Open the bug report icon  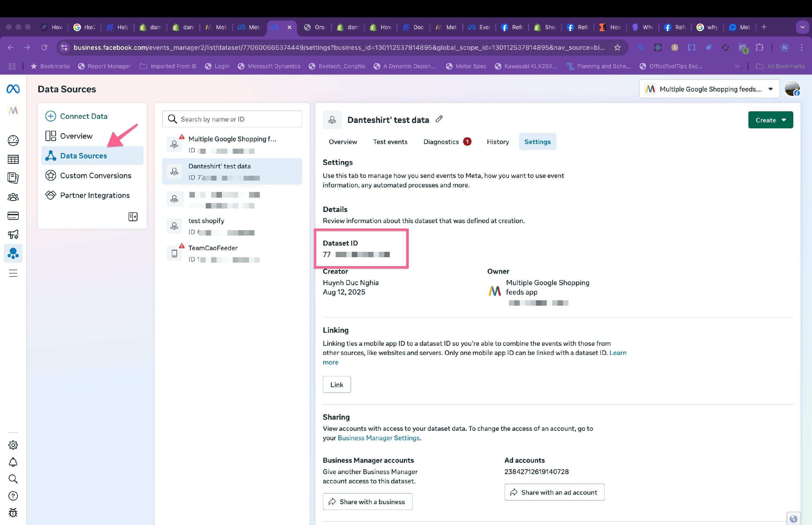tap(13, 512)
